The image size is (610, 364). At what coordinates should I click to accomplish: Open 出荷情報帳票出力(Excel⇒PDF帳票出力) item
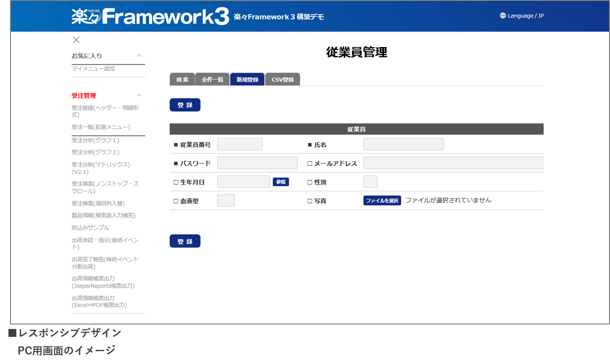[99, 302]
